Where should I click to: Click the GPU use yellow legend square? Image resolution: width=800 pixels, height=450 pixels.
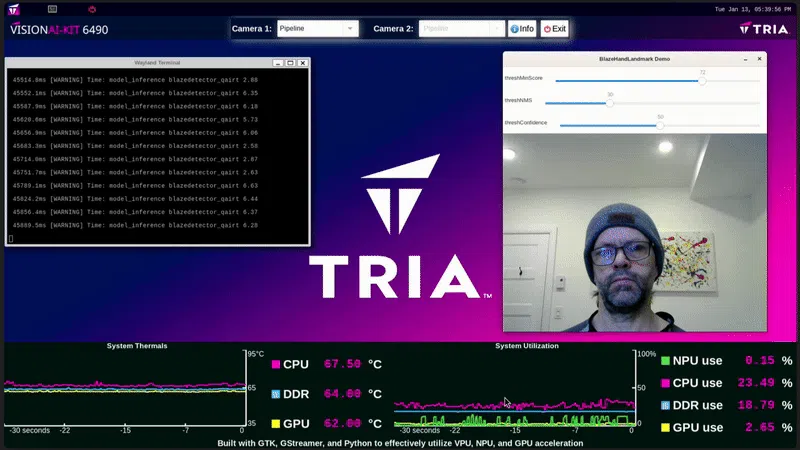tap(665, 428)
